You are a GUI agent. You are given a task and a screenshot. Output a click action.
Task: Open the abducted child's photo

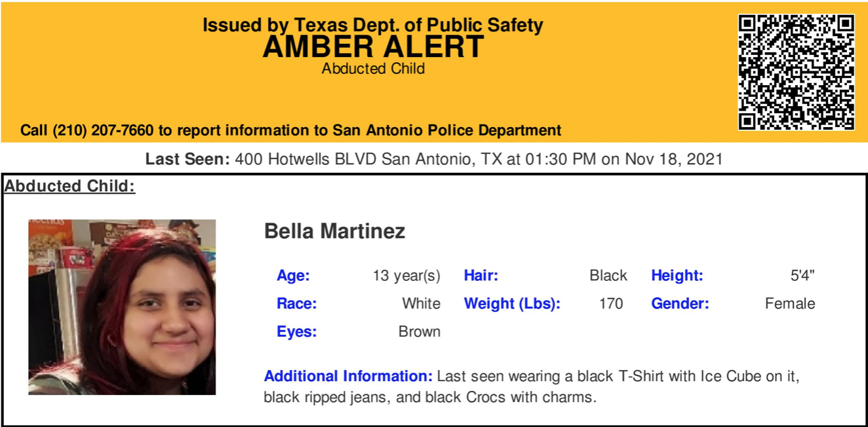tap(122, 307)
